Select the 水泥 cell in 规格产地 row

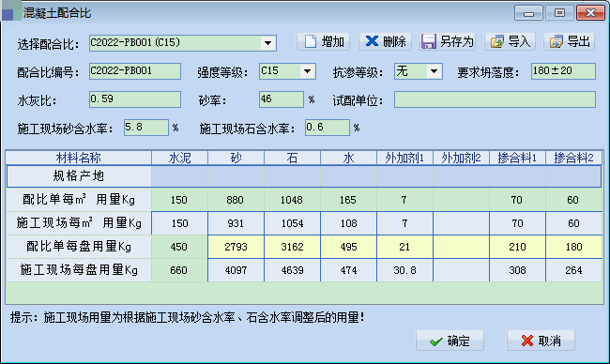(x=180, y=176)
